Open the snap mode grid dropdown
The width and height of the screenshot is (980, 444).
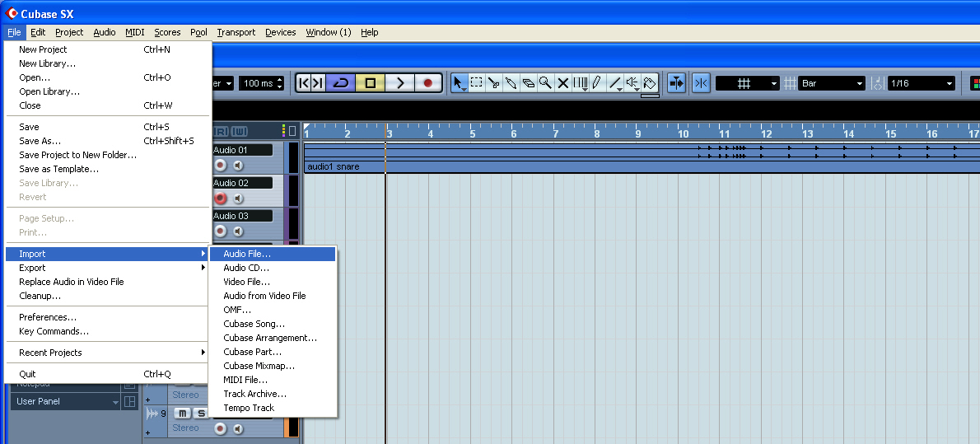tap(748, 83)
